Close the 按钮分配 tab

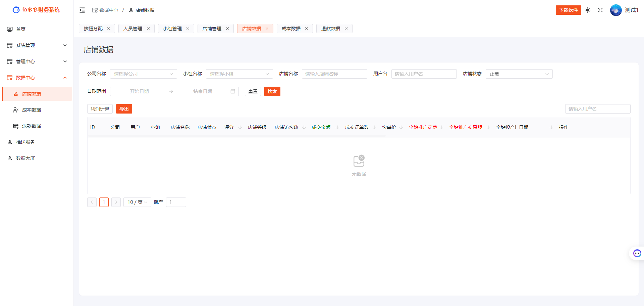[109, 29]
